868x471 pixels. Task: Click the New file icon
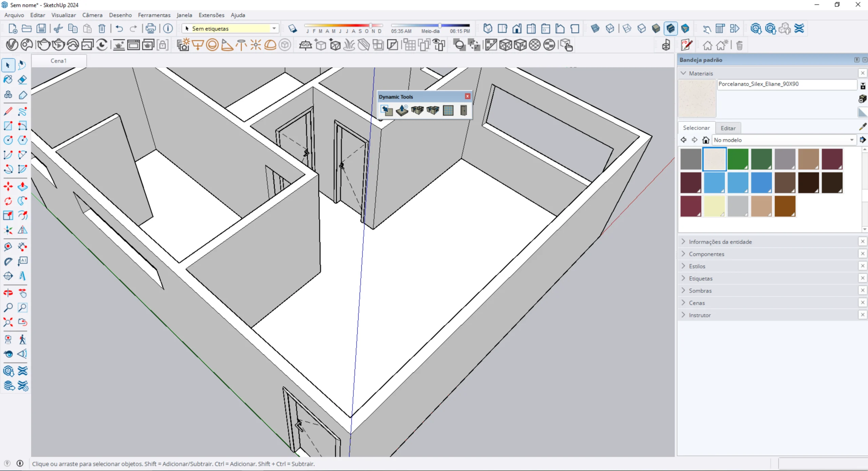(x=13, y=28)
